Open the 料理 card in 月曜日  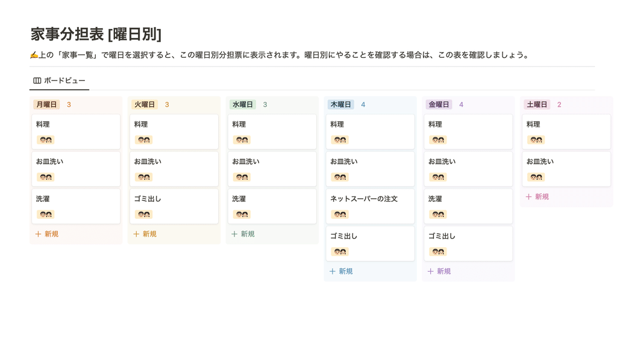(x=76, y=132)
